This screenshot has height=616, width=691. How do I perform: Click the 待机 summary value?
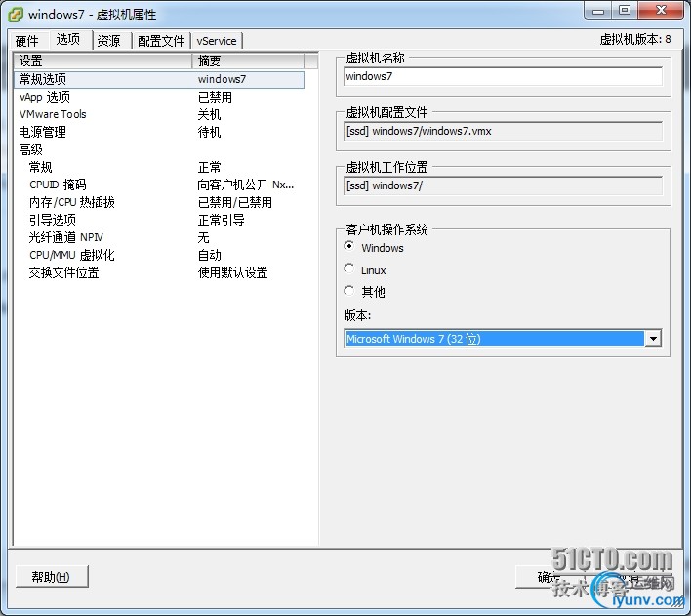(209, 133)
